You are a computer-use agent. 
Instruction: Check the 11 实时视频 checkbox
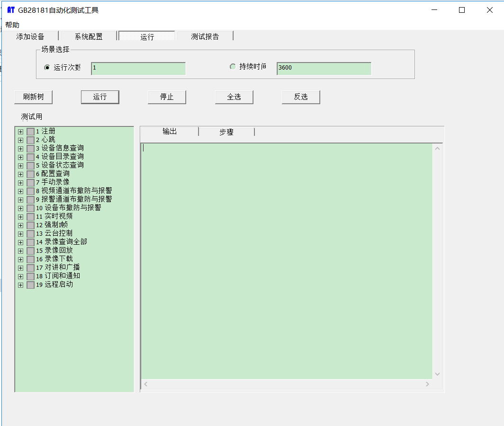coord(30,217)
